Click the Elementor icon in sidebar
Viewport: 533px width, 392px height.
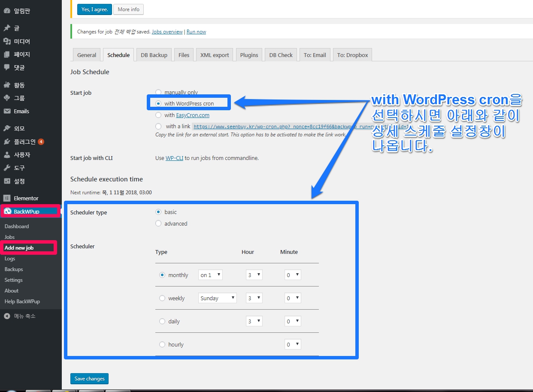[x=7, y=198]
